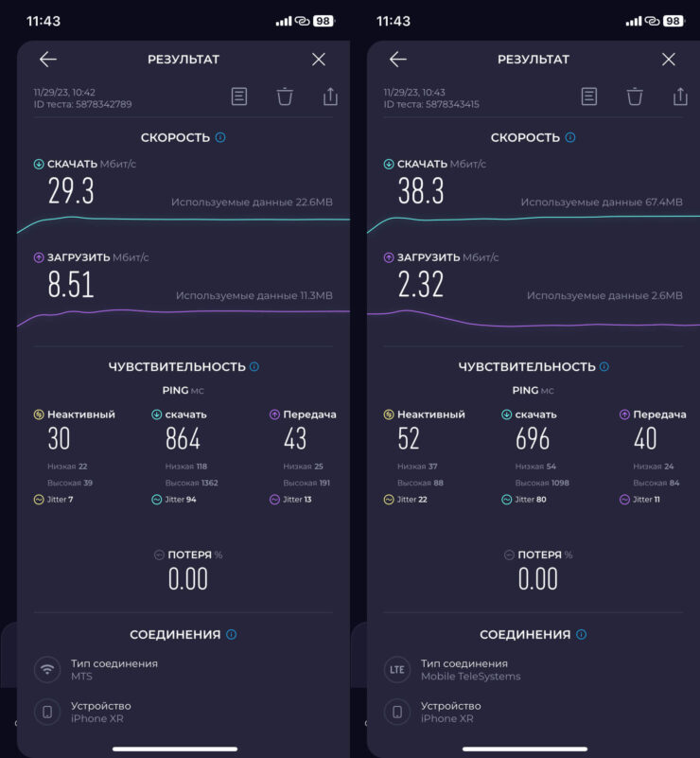Share test result 5878343415
Viewport: 700px width, 758px height.
pos(680,96)
